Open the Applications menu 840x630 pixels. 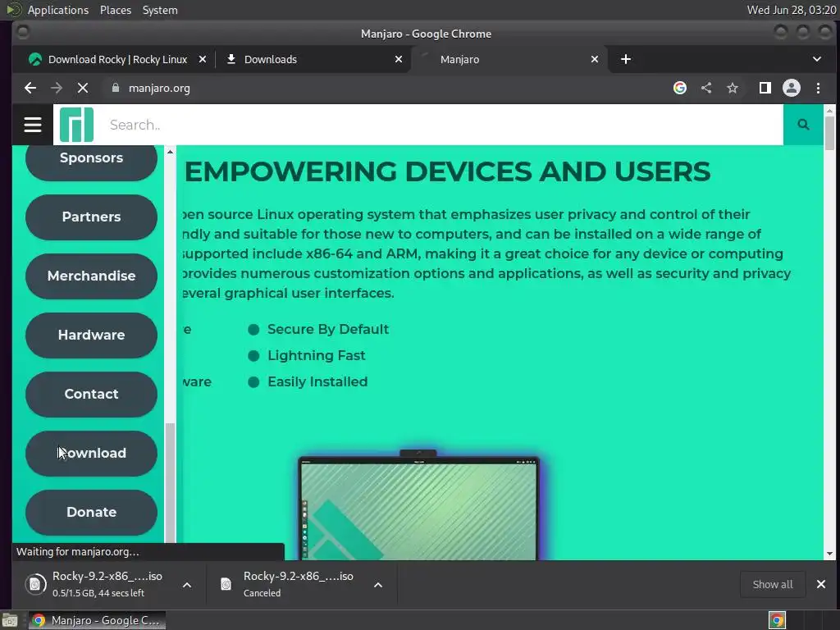point(58,10)
